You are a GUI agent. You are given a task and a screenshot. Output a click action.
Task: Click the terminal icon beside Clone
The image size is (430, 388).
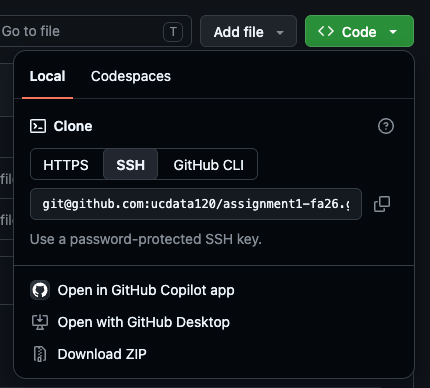pos(38,126)
